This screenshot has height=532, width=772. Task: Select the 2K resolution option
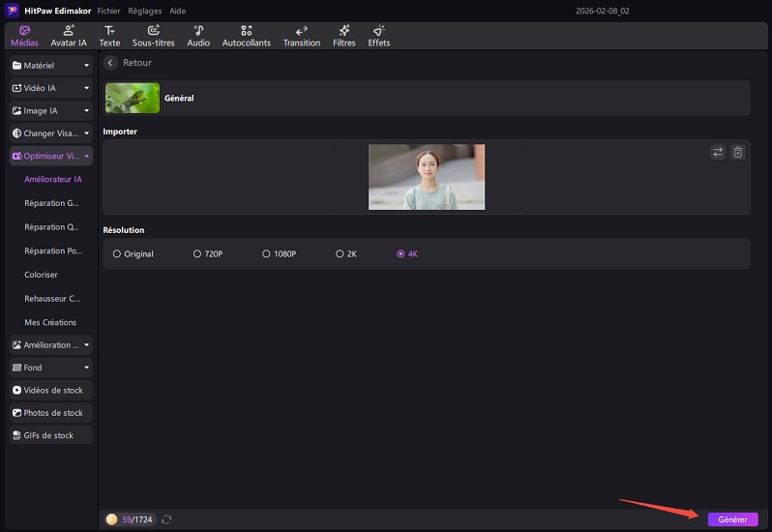tap(346, 254)
